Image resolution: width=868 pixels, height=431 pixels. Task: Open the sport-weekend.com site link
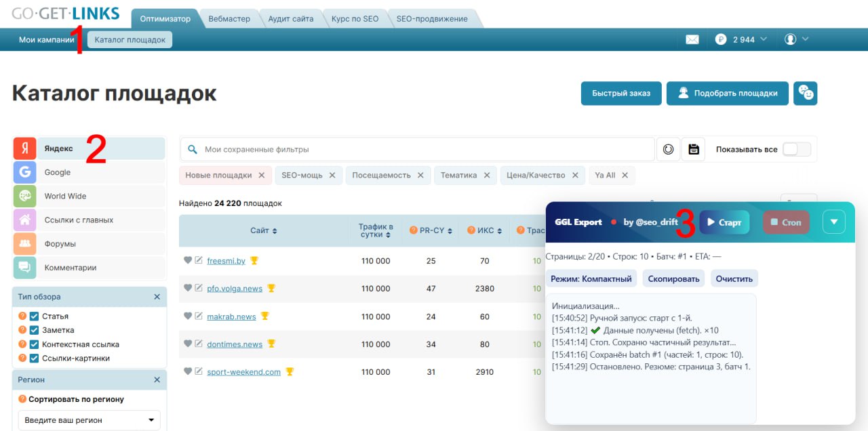click(243, 372)
